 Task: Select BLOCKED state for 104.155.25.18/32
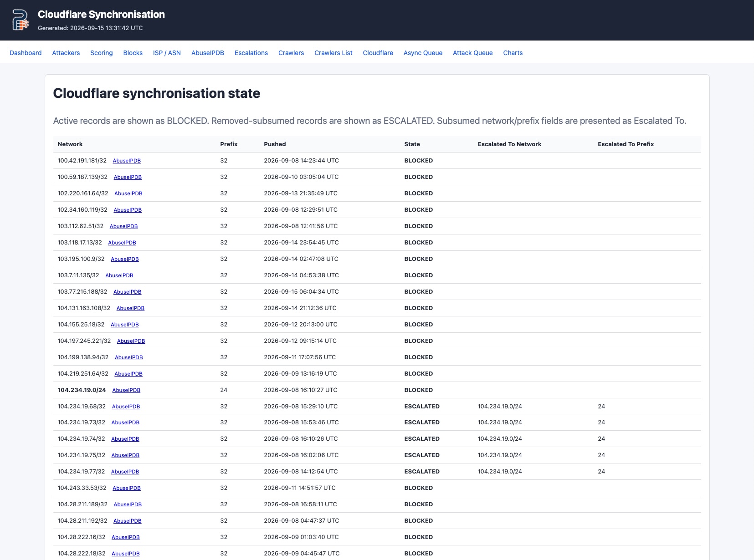tap(419, 324)
